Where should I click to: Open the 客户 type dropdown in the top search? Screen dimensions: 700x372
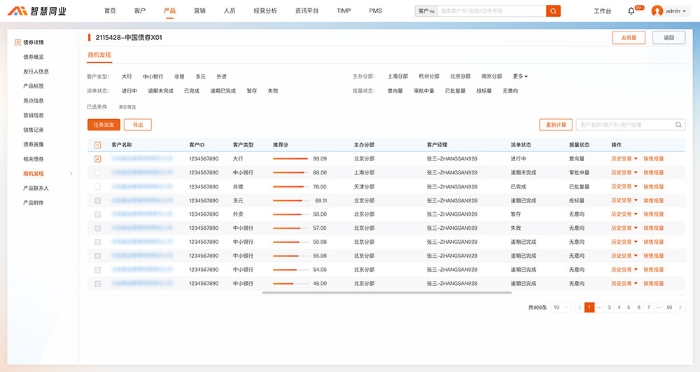[426, 11]
